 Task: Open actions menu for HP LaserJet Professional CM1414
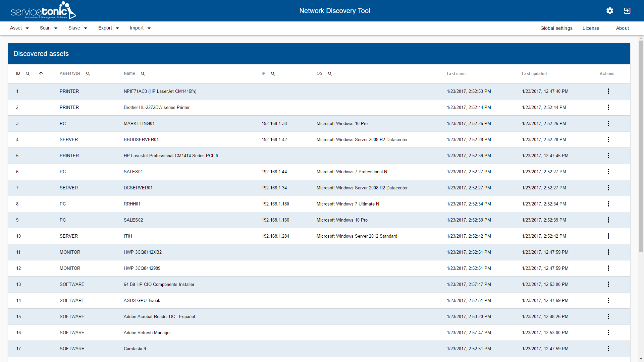tap(608, 156)
